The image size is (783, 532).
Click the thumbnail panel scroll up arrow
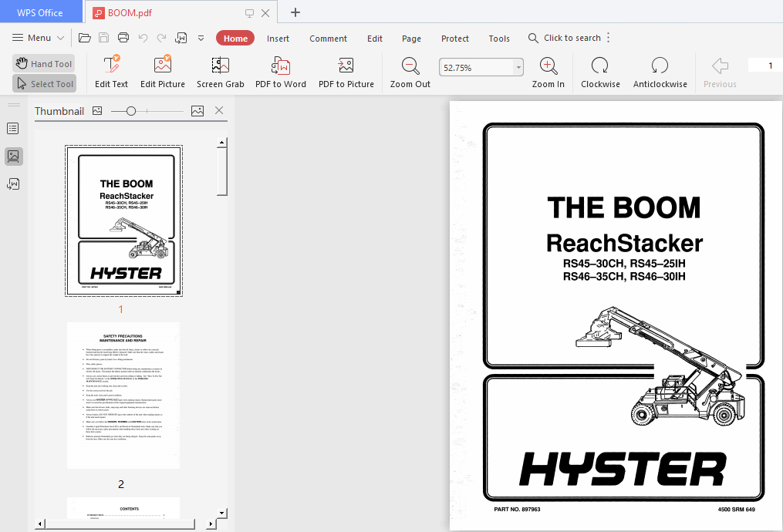221,143
